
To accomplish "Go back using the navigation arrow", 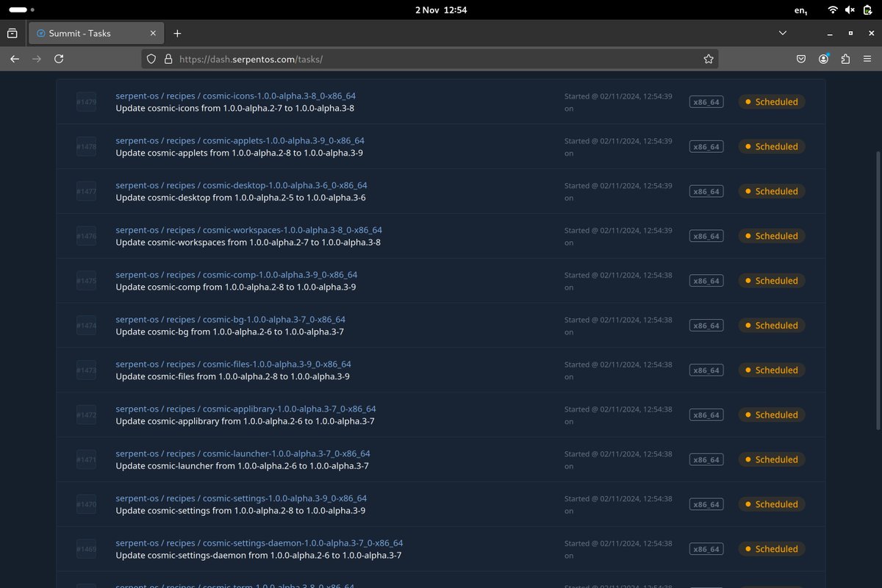I will coord(15,59).
